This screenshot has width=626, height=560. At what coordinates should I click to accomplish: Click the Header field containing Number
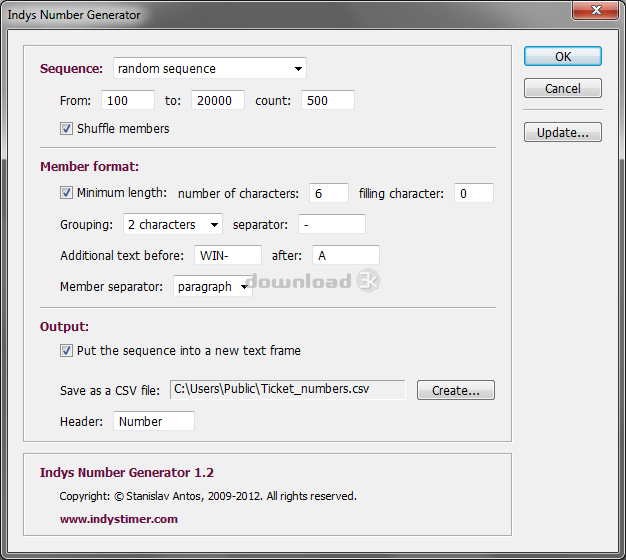pos(153,422)
